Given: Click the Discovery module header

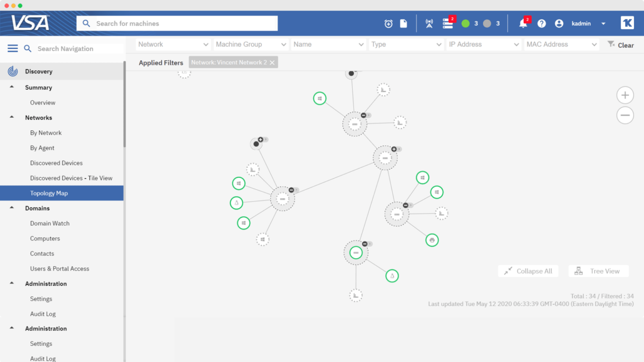Looking at the screenshot, I should coord(62,71).
